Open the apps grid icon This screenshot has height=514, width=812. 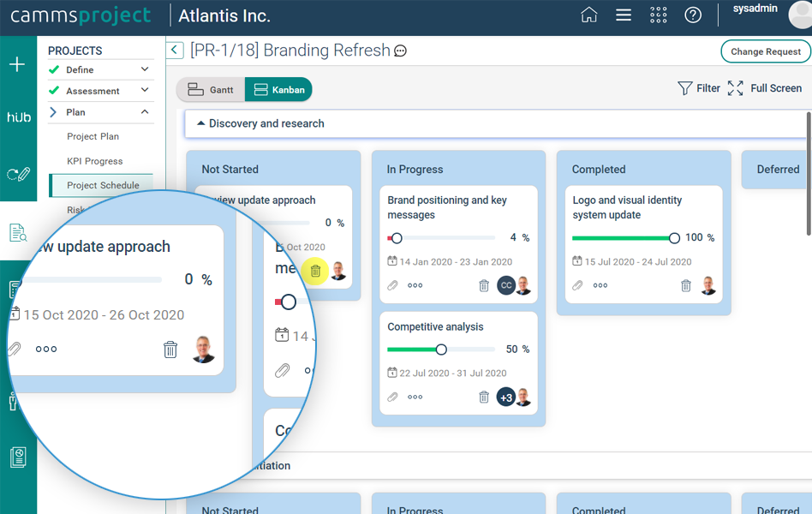pos(658,15)
